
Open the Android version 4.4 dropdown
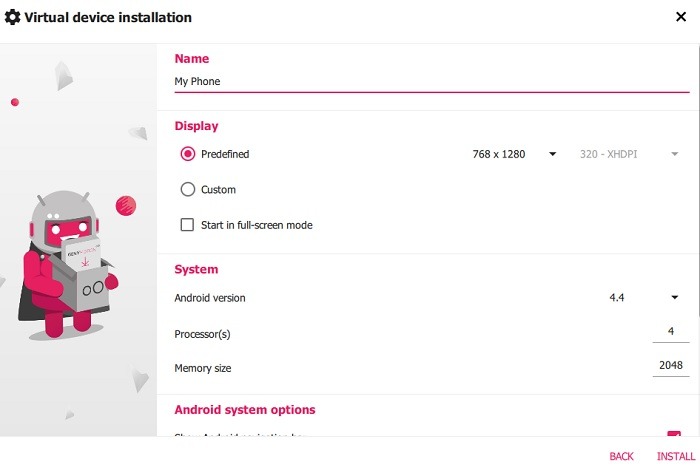coord(644,297)
